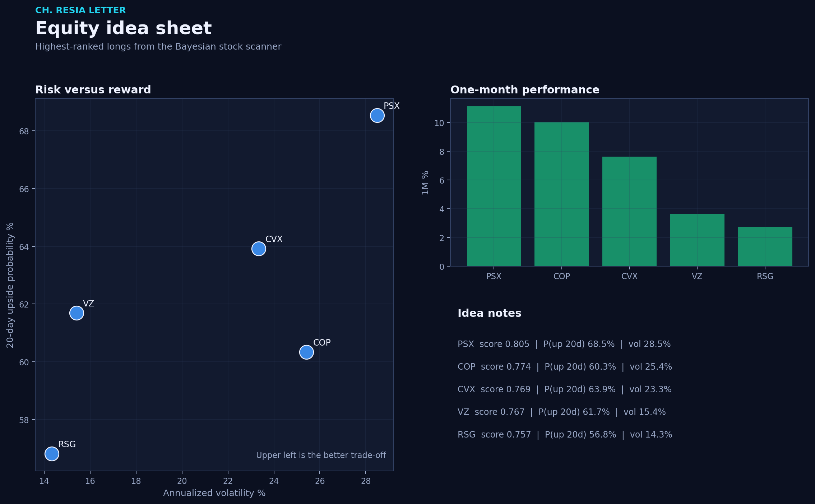Click the 'CH. RESIA LETTER' header text

point(80,10)
